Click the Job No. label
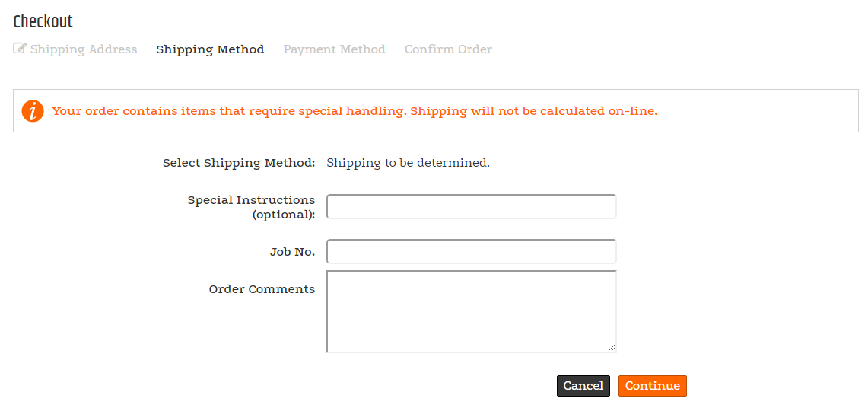Screen dimensions: 868x411 pyautogui.click(x=292, y=252)
